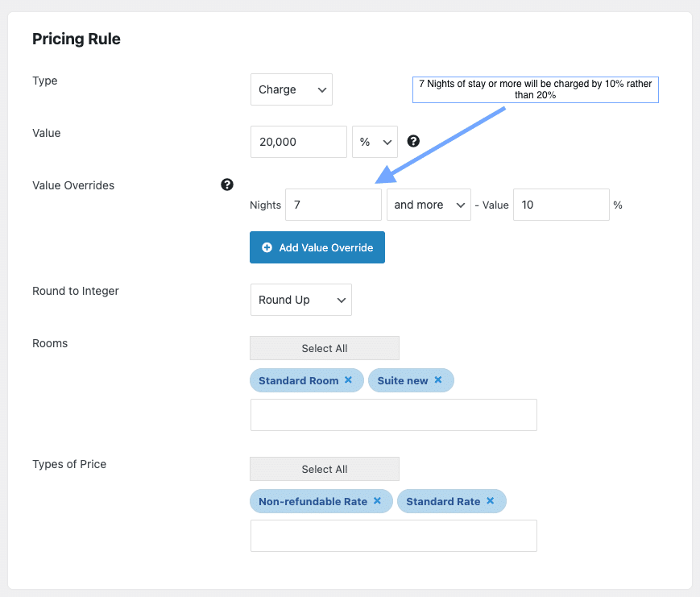The width and height of the screenshot is (700, 597).
Task: Remove Non-refundable Rate tag
Action: tap(377, 501)
